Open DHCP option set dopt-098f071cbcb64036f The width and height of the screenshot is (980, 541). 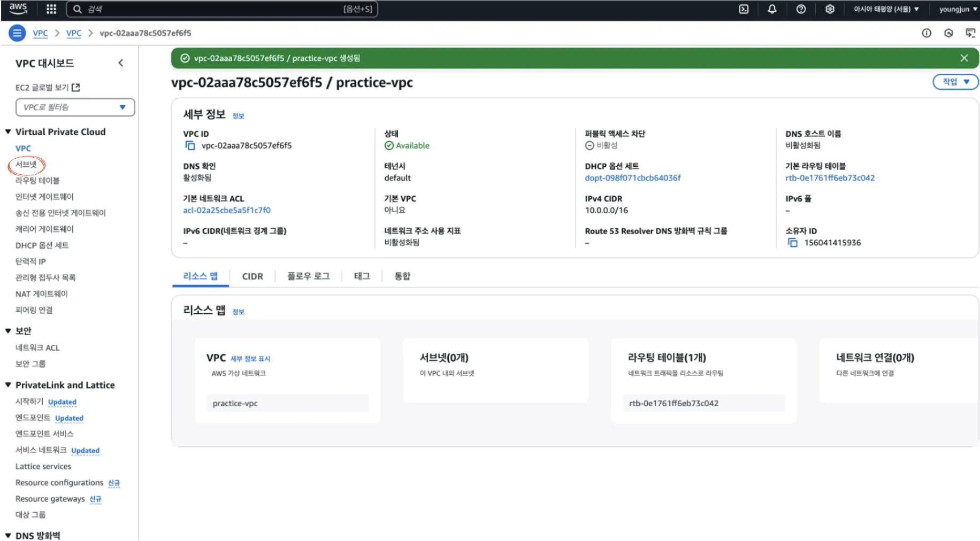(633, 178)
